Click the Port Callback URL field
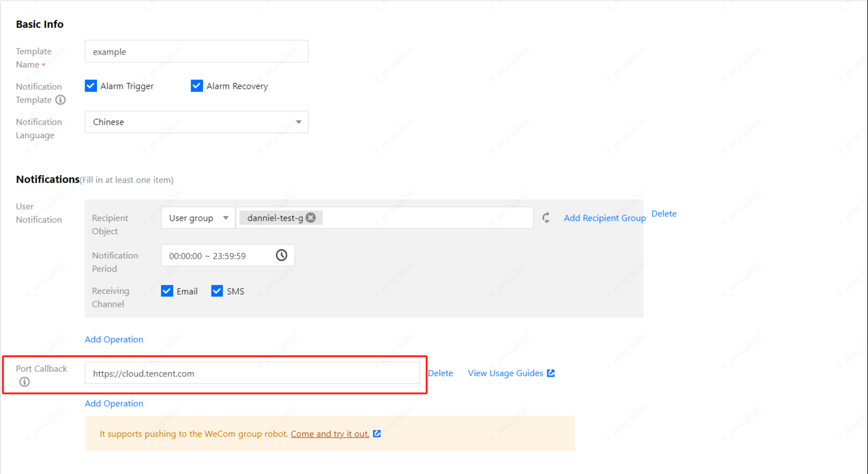This screenshot has width=868, height=474. tap(252, 373)
